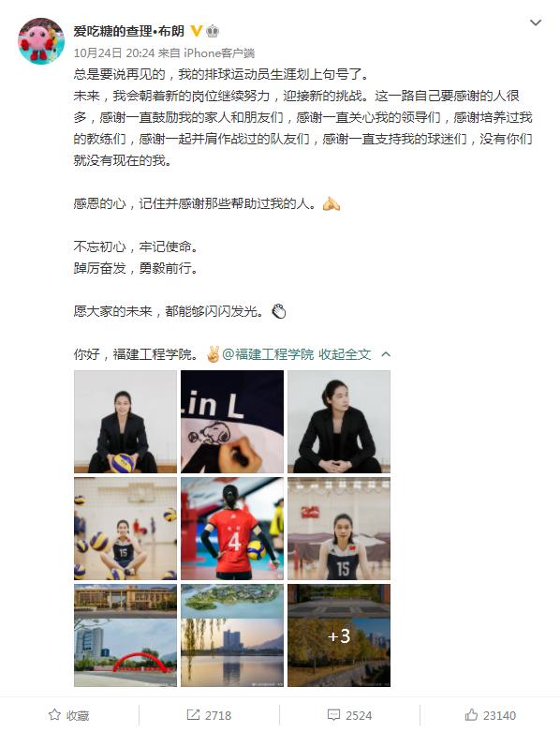View red jersey number 4 photo
The width and height of the screenshot is (560, 732).
(232, 529)
